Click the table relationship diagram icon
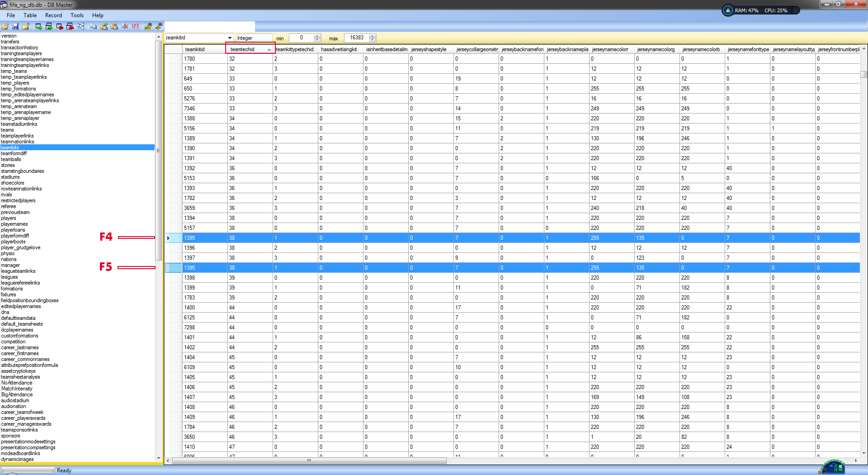The image size is (868, 475). click(x=80, y=27)
